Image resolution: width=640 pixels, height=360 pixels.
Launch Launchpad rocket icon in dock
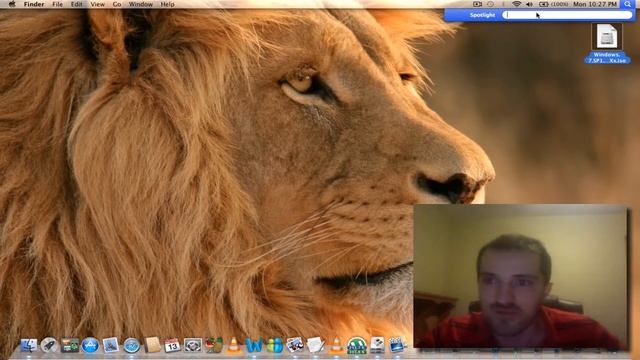point(49,345)
